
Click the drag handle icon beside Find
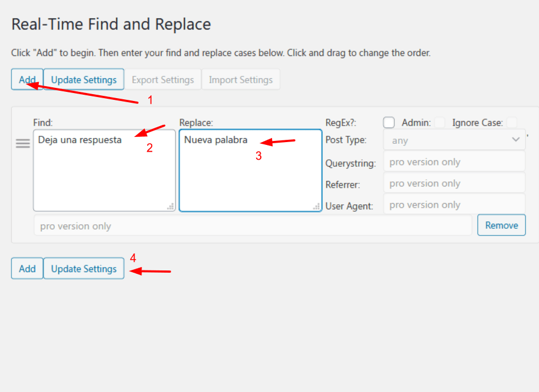click(x=23, y=143)
